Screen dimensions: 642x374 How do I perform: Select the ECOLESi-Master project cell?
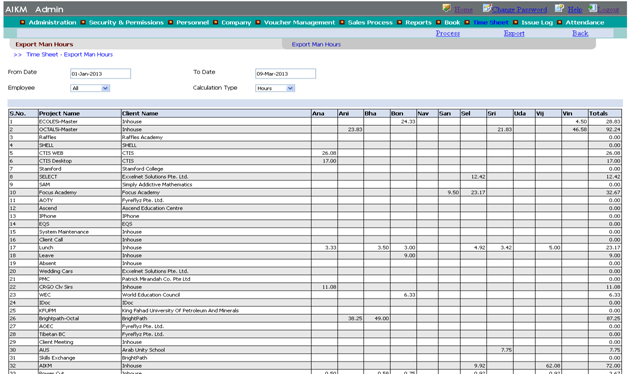click(80, 122)
